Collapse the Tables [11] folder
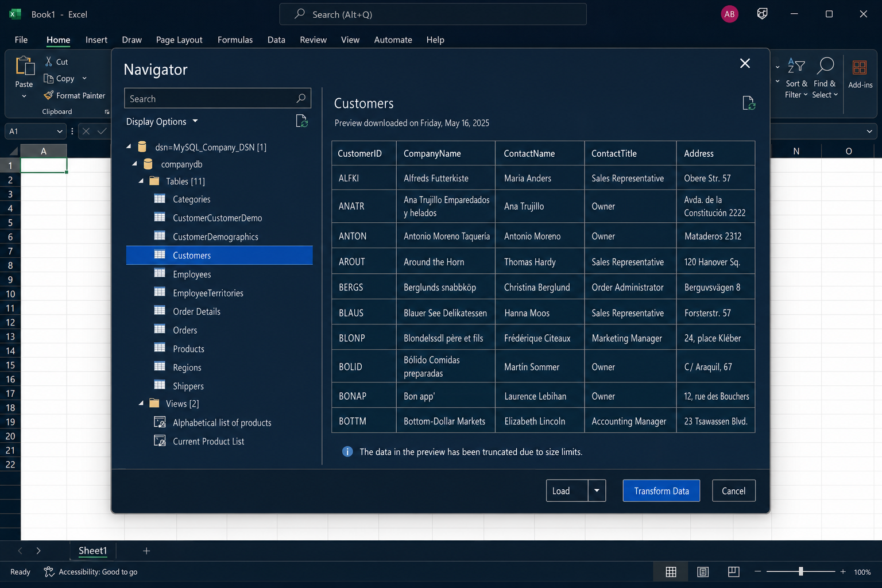Image resolution: width=882 pixels, height=588 pixels. (x=141, y=180)
